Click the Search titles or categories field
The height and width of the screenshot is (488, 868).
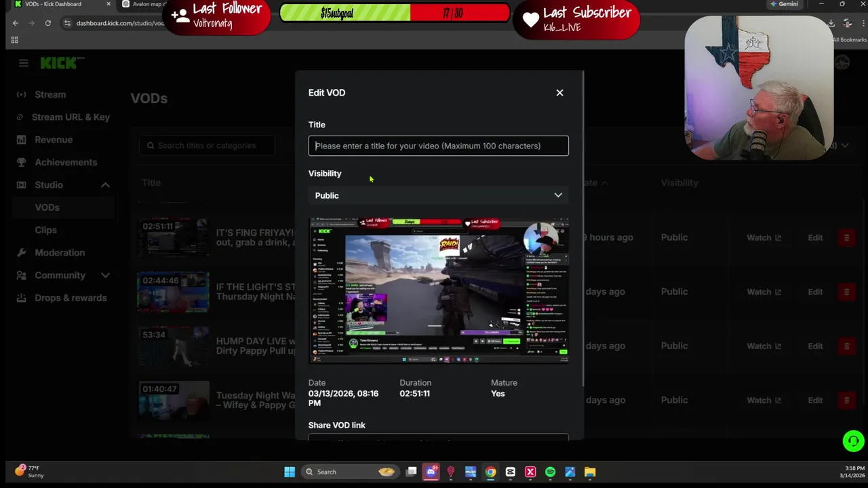click(207, 146)
